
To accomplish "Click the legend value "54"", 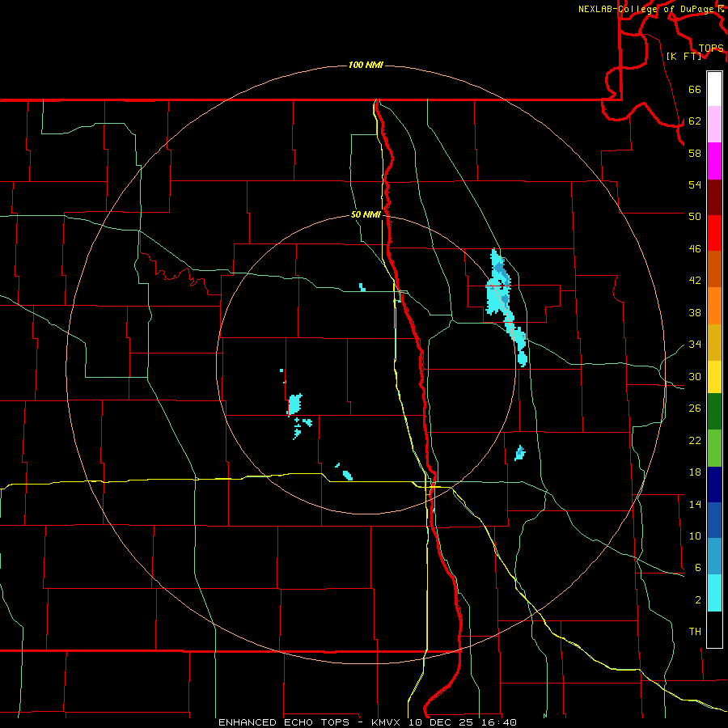I will [695, 184].
